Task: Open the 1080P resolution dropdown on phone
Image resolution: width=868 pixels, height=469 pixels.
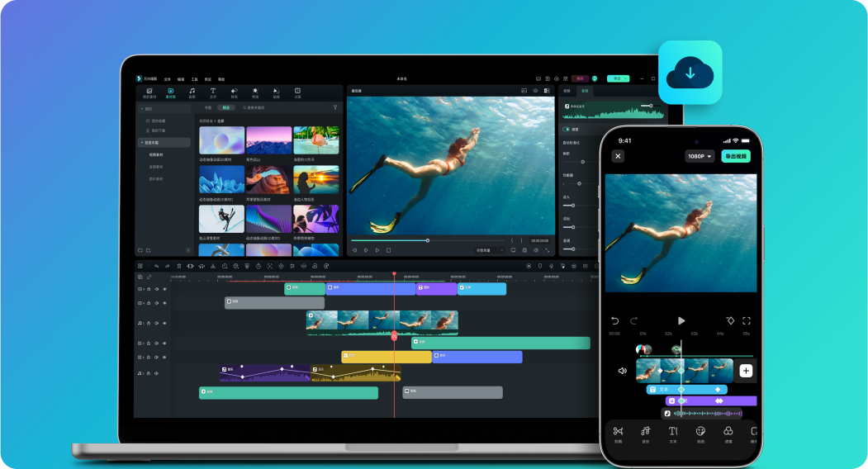Action: point(699,156)
